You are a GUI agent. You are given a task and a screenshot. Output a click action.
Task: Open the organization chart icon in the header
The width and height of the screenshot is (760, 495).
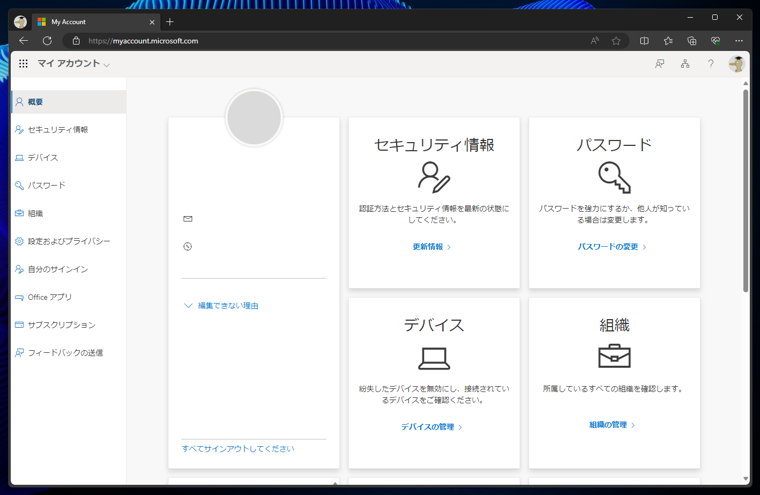click(685, 64)
